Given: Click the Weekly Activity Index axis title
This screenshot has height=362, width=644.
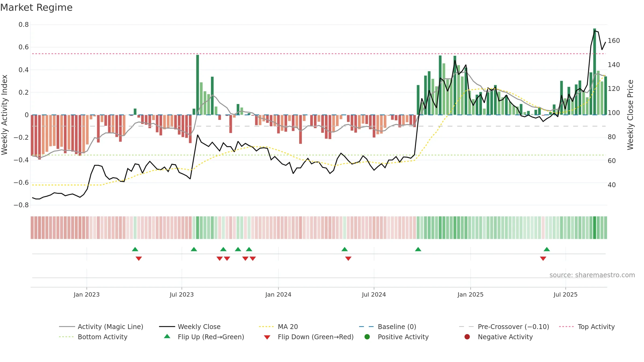Looking at the screenshot, I should tap(4, 115).
